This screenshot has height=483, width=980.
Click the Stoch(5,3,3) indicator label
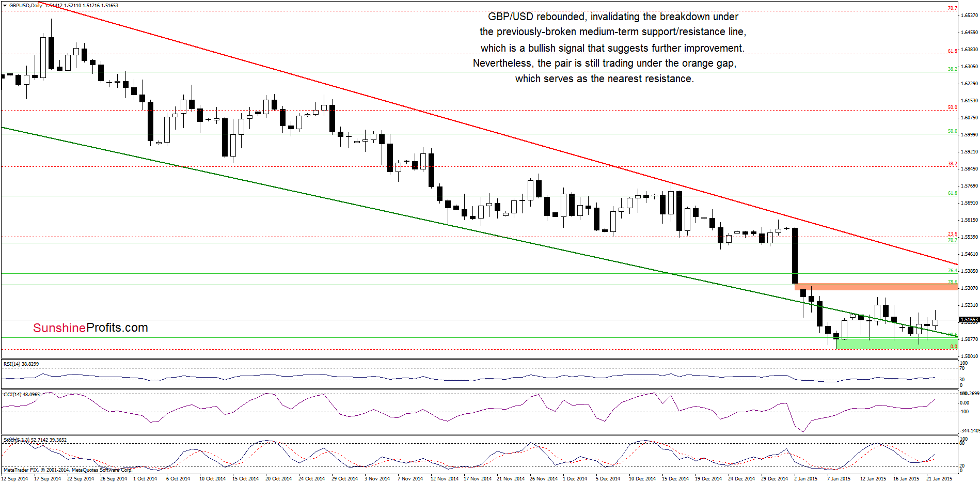pos(35,440)
